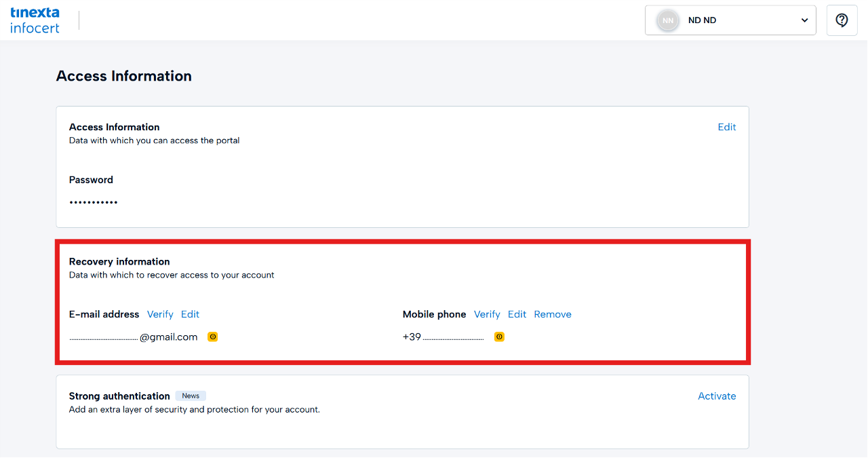
Task: Verify the mobile phone number
Action: (x=487, y=314)
